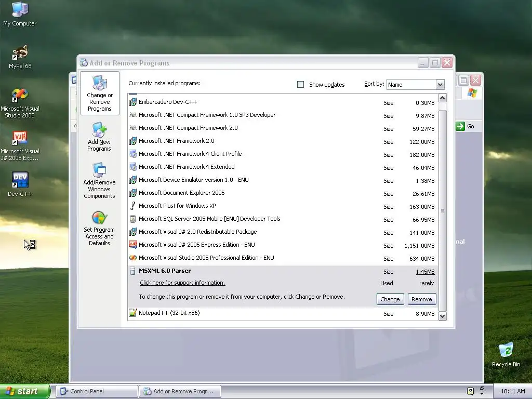Viewport: 532px width, 399px height.
Task: Click the Start button
Action: coord(25,391)
